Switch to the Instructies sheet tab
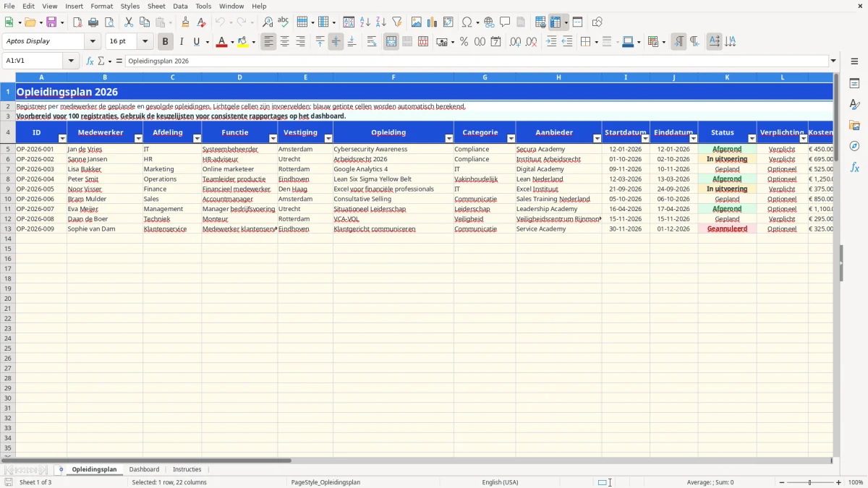Image resolution: width=868 pixels, height=488 pixels. 187,470
